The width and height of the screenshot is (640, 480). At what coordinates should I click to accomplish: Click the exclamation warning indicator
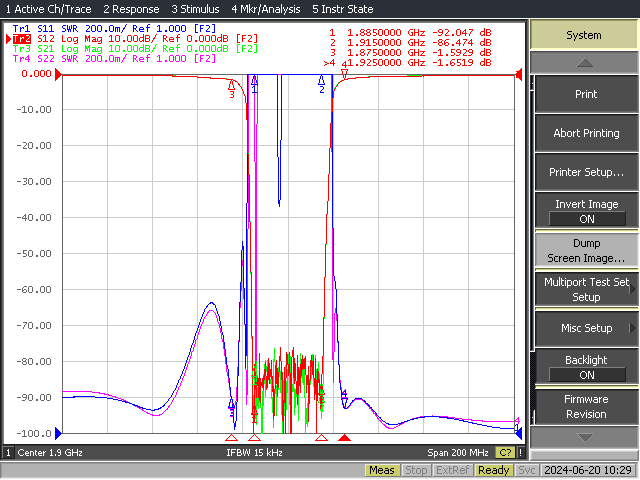[x=520, y=452]
